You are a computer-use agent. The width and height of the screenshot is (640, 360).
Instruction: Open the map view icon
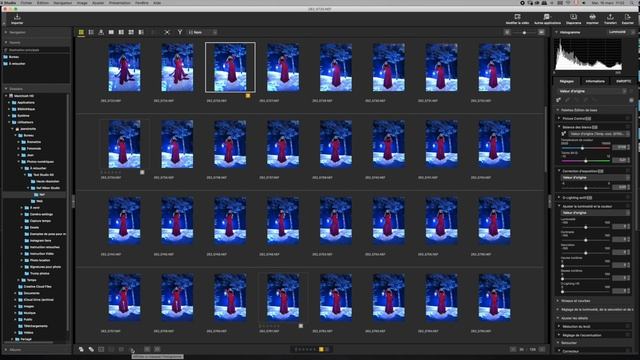pos(101,32)
